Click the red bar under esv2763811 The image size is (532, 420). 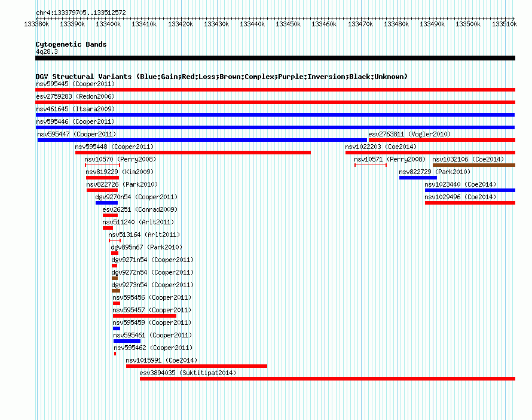coord(442,140)
